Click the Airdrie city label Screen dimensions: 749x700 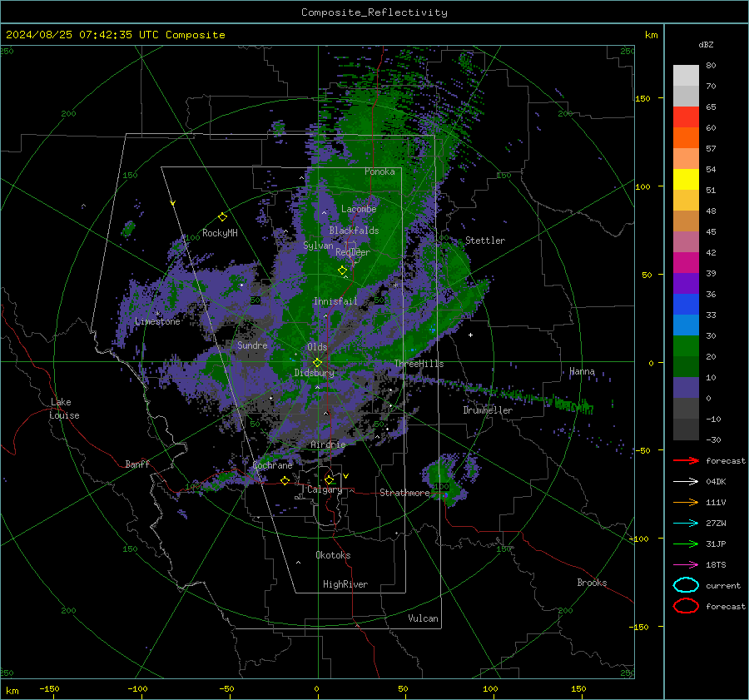(x=328, y=444)
